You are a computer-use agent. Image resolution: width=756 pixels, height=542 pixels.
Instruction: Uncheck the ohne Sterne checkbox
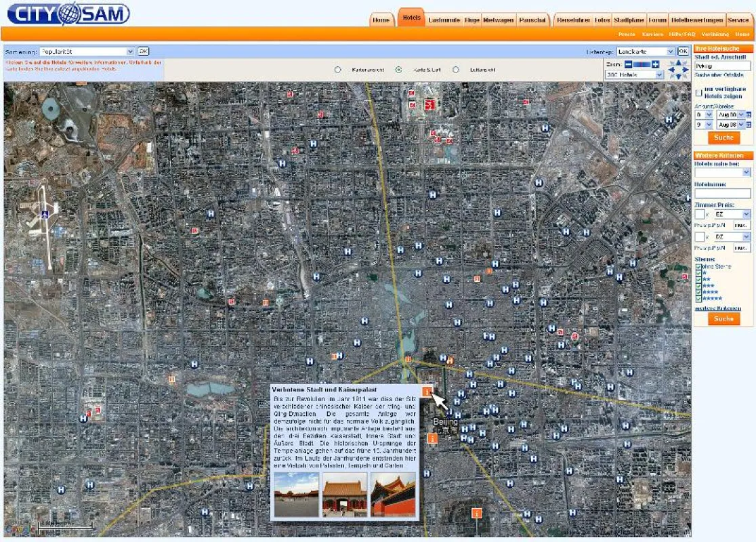(698, 267)
